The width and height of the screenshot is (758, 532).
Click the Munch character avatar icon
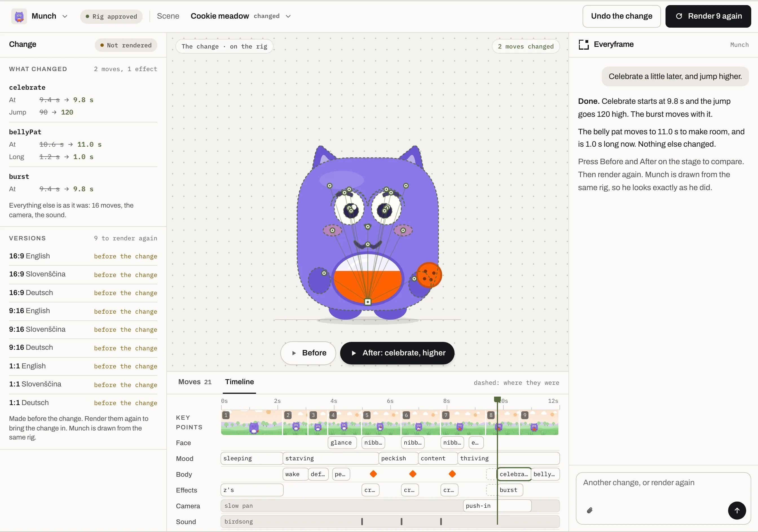pyautogui.click(x=19, y=16)
